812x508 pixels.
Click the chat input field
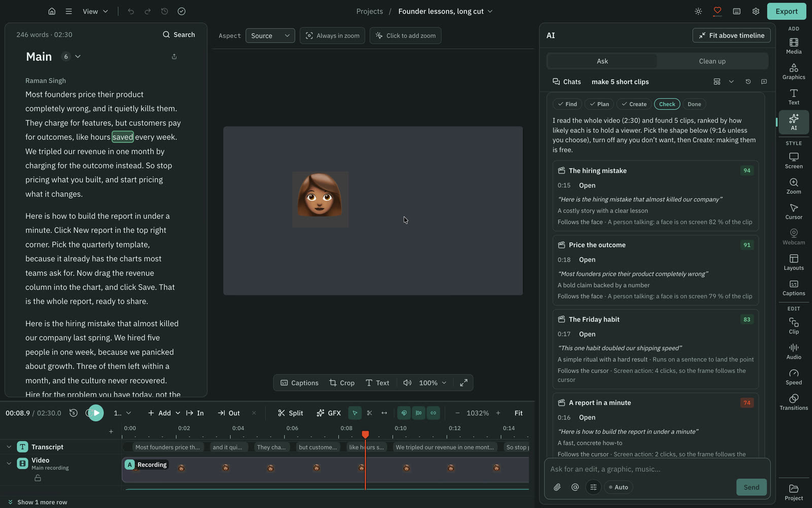657,469
